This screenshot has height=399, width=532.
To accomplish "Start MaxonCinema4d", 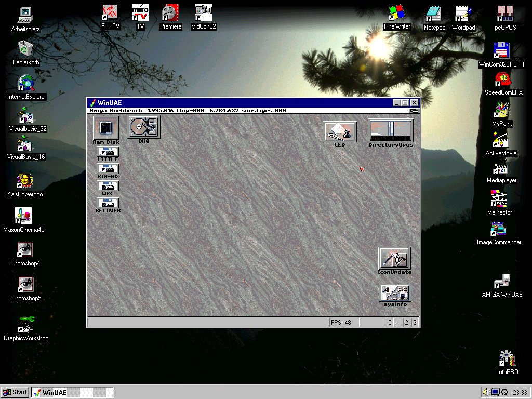I will tap(23, 216).
